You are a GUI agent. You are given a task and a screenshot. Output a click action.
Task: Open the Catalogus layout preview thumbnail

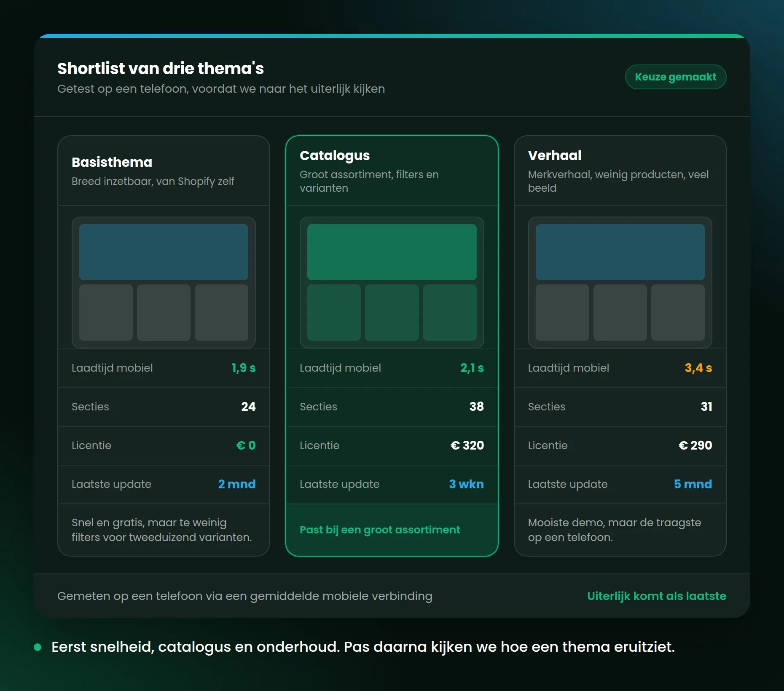point(392,282)
